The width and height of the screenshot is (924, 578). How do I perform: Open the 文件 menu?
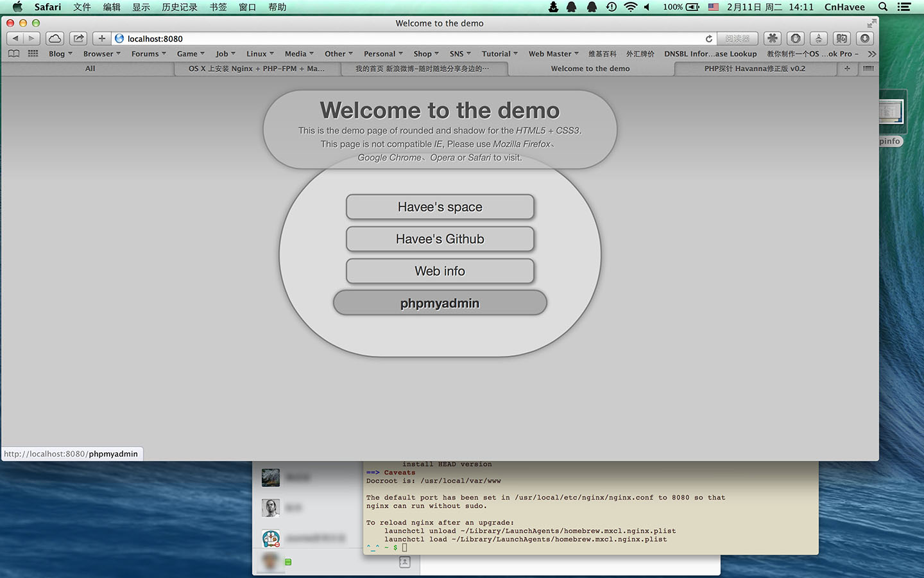82,7
